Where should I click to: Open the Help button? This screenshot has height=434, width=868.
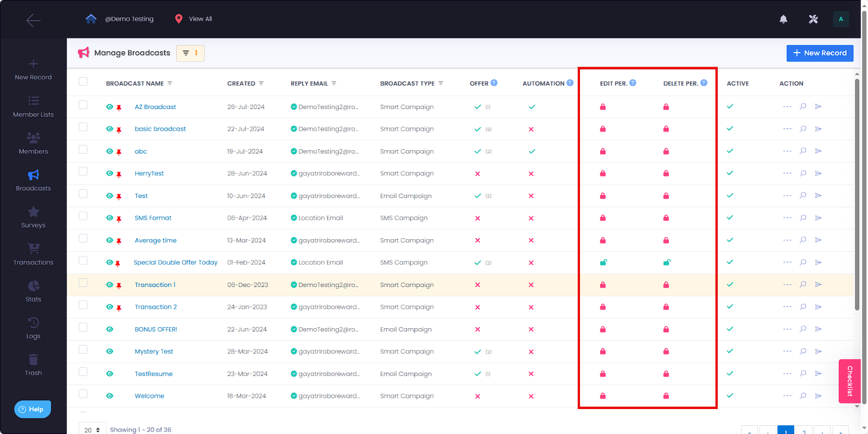point(33,409)
